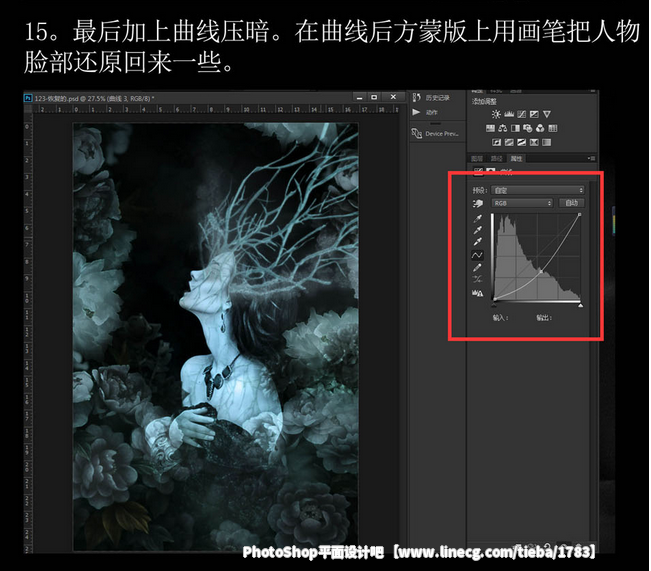Open the Actions panel play icon
The height and width of the screenshot is (571, 651).
[416, 112]
